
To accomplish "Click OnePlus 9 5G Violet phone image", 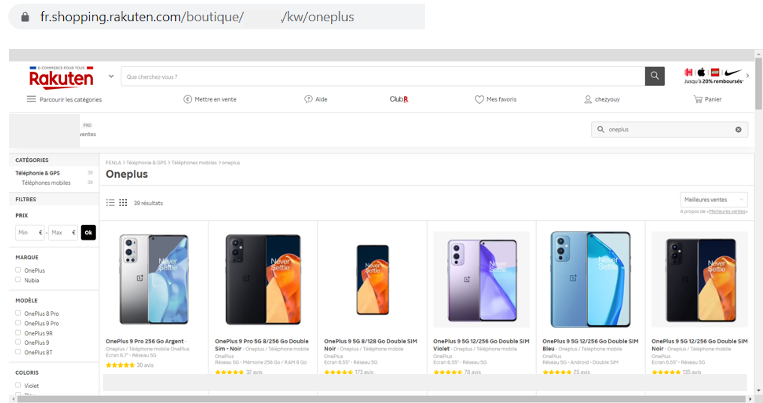I will click(481, 279).
